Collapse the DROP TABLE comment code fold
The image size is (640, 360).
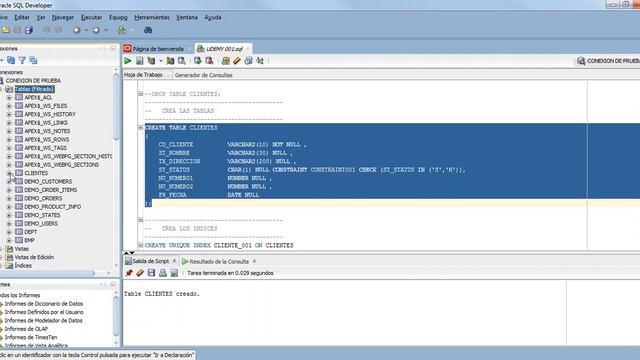140,94
